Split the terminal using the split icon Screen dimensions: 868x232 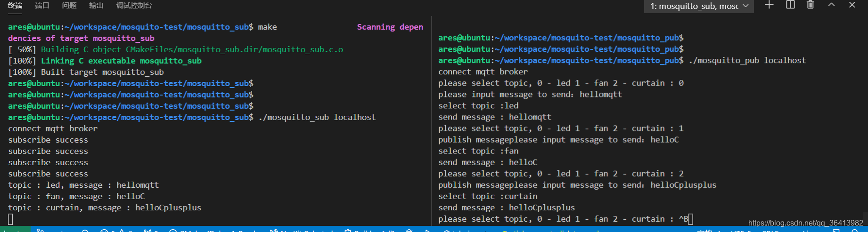790,5
